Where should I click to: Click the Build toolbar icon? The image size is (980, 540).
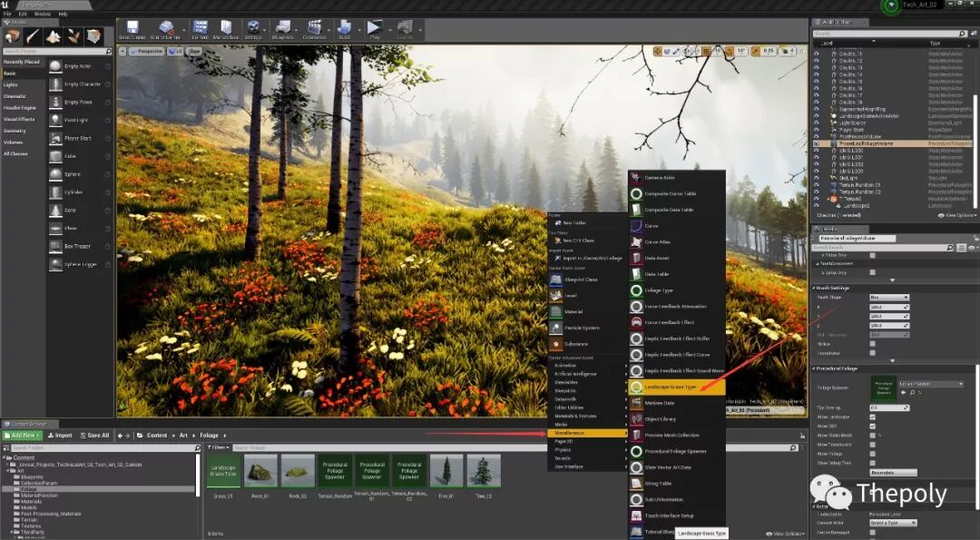[x=345, y=29]
